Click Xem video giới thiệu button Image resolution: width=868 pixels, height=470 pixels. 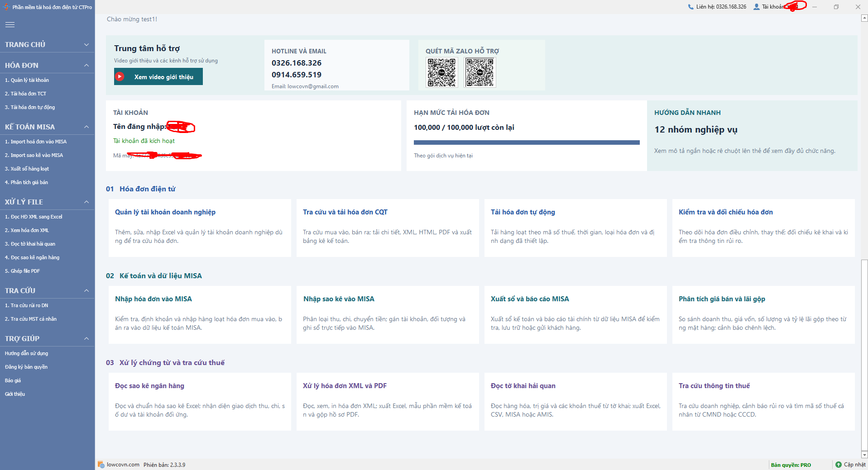pyautogui.click(x=158, y=76)
